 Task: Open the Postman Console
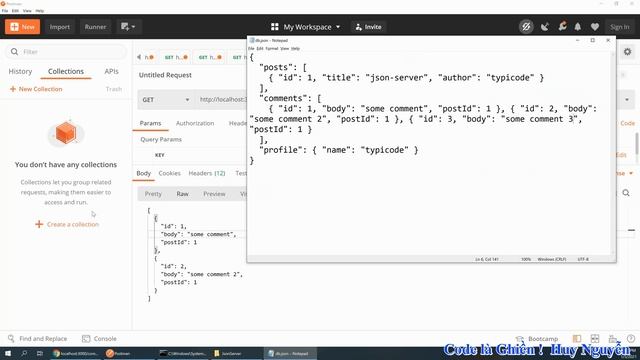pyautogui.click(x=99, y=339)
